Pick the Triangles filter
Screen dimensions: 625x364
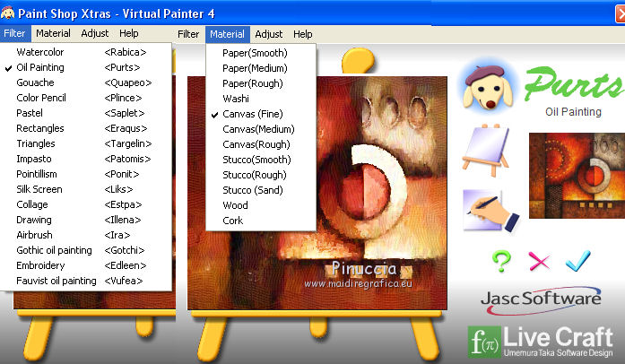[86, 143]
